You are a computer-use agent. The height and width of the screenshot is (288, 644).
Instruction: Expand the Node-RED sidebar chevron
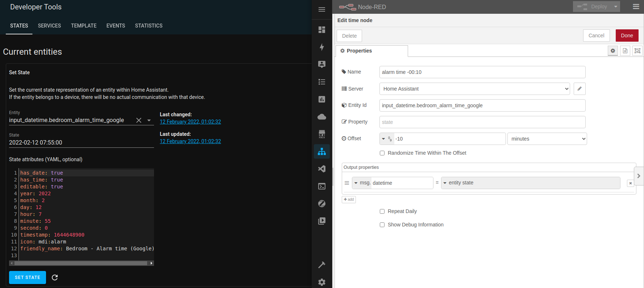pyautogui.click(x=639, y=176)
